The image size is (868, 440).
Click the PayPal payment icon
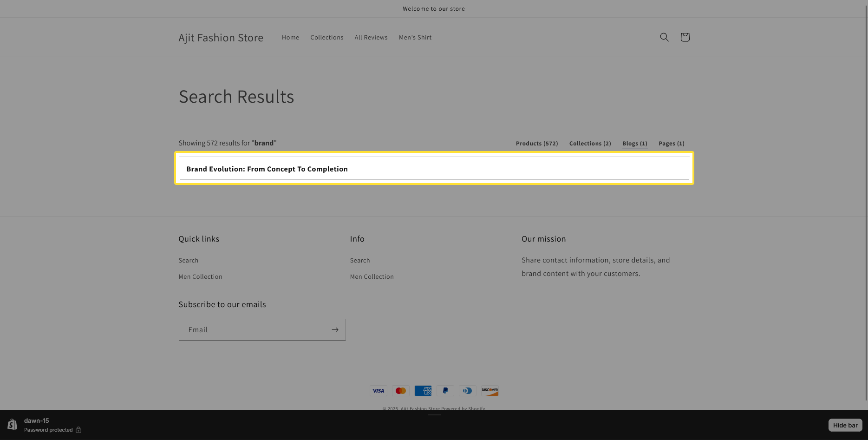[x=445, y=391]
